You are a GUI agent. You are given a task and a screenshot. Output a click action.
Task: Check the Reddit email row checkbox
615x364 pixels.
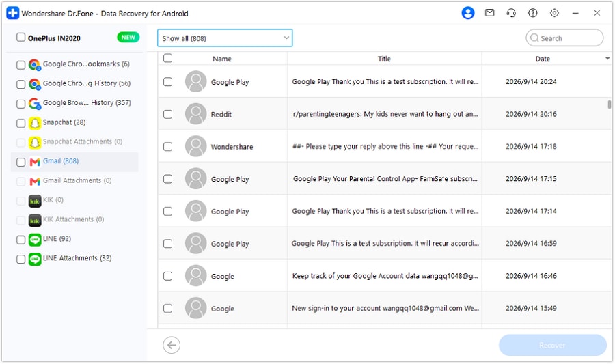point(167,114)
